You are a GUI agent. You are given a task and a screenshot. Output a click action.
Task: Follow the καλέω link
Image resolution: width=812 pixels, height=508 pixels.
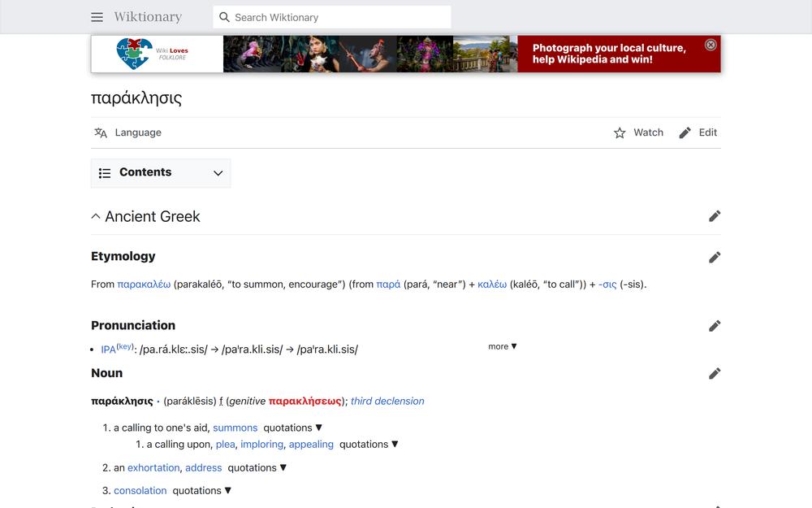coord(492,284)
